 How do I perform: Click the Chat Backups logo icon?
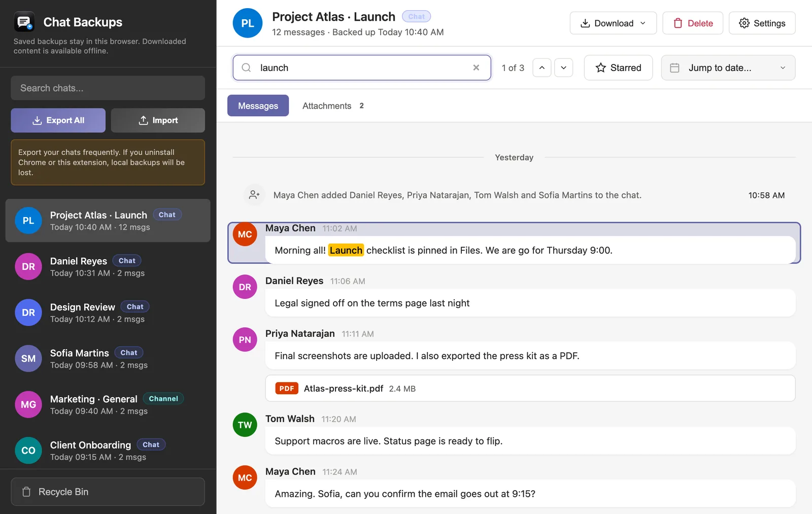point(24,22)
